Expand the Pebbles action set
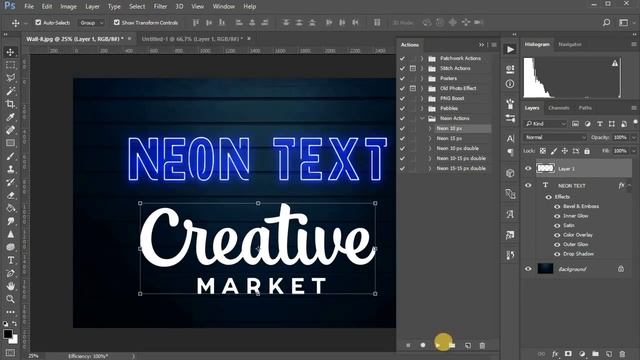The image size is (640, 360). pyautogui.click(x=422, y=108)
